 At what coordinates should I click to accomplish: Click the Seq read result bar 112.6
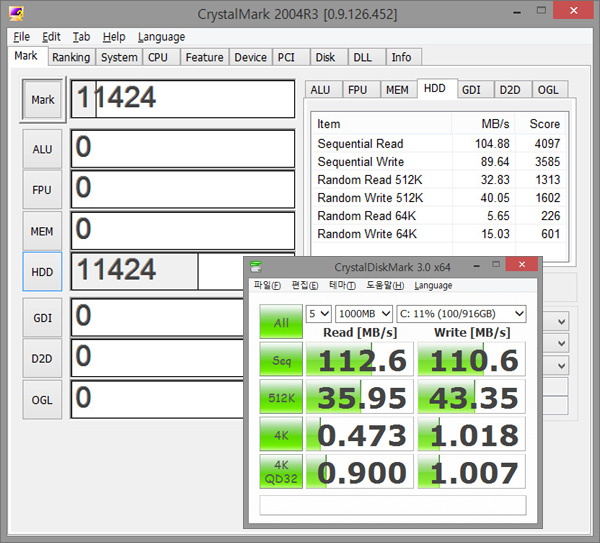pos(360,359)
